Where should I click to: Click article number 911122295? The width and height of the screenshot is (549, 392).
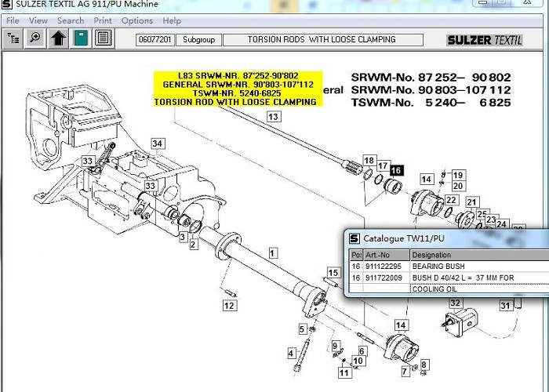pyautogui.click(x=384, y=267)
